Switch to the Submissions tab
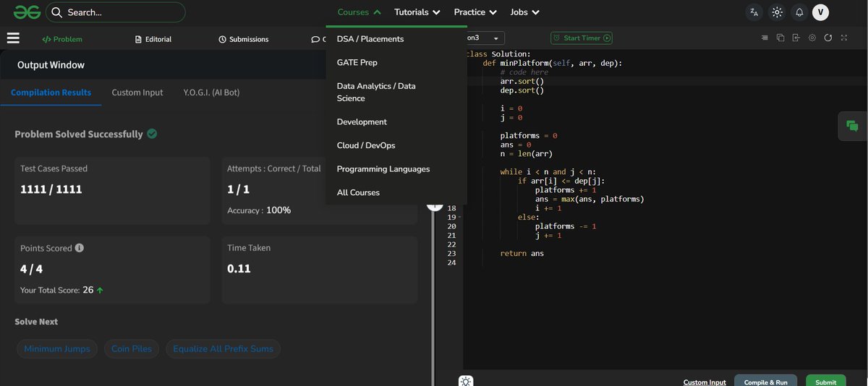The image size is (868, 386). [x=244, y=39]
